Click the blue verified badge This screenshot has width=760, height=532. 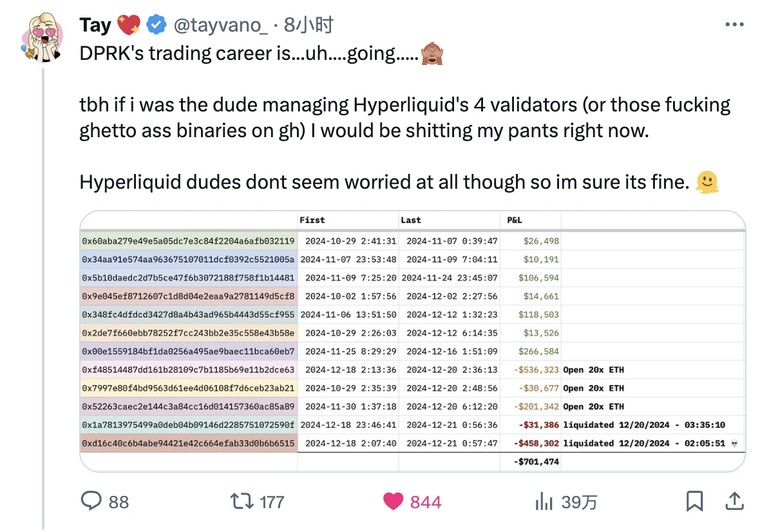click(156, 26)
